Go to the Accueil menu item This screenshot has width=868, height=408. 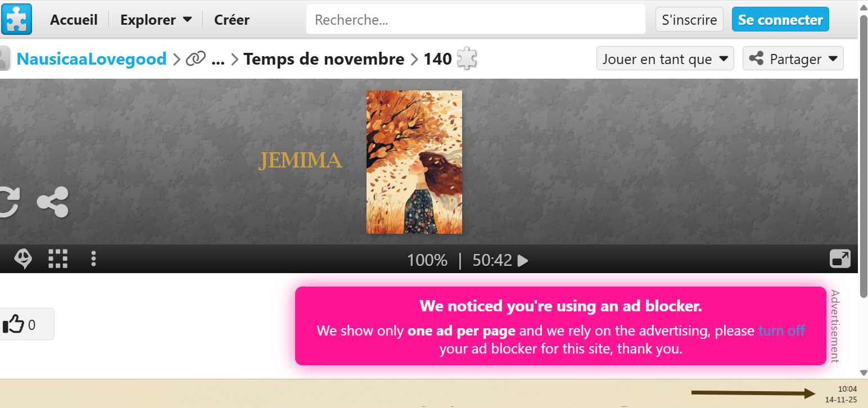click(74, 20)
